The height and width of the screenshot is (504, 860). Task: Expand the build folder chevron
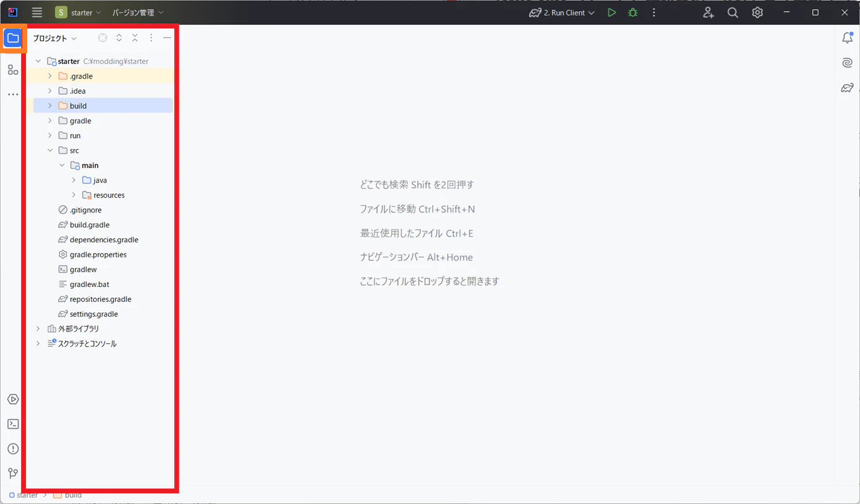(50, 106)
